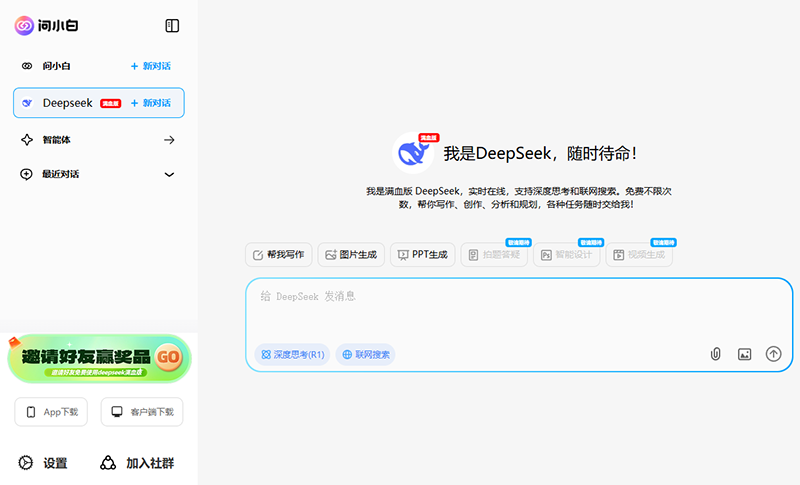Click the 最近对话 chat bubble icon
The image size is (800, 485).
pos(26,174)
